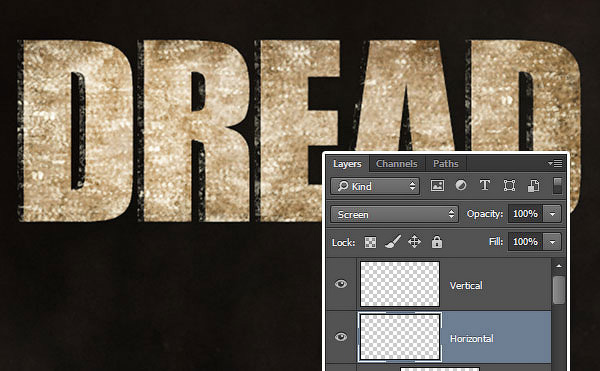Click the Fill 100% value field
Image resolution: width=600 pixels, height=371 pixels.
point(525,242)
